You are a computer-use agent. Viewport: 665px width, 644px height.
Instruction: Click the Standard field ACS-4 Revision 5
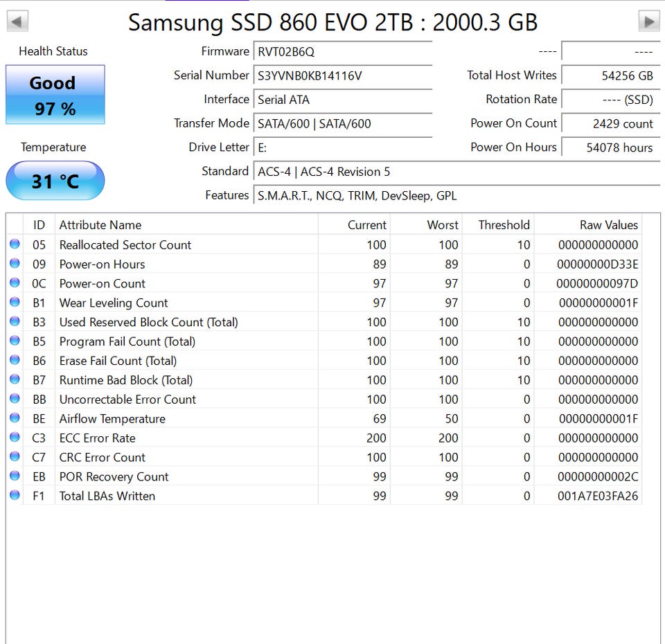click(456, 172)
